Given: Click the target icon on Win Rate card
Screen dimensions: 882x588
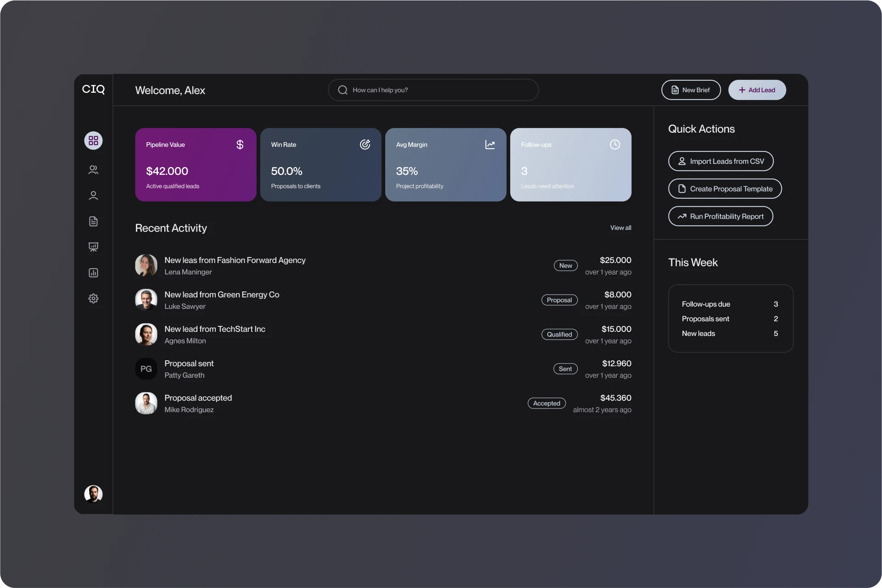Looking at the screenshot, I should click(365, 145).
